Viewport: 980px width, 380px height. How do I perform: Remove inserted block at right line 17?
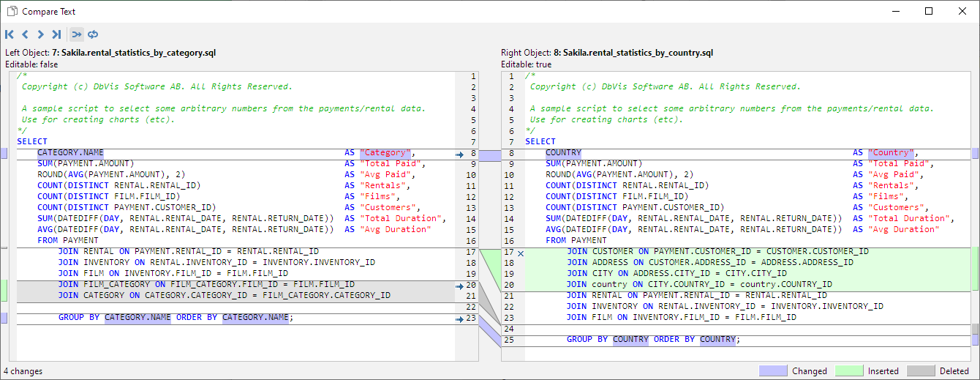pyautogui.click(x=521, y=253)
